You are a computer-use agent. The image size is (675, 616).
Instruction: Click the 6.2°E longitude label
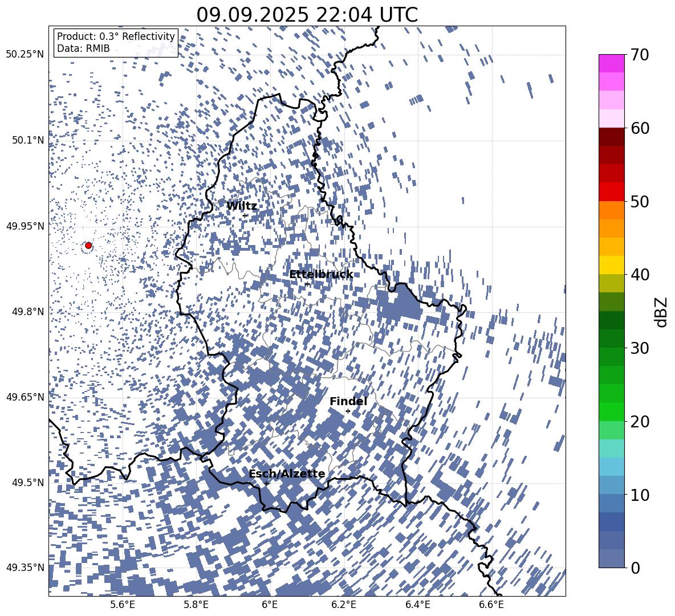pyautogui.click(x=344, y=605)
